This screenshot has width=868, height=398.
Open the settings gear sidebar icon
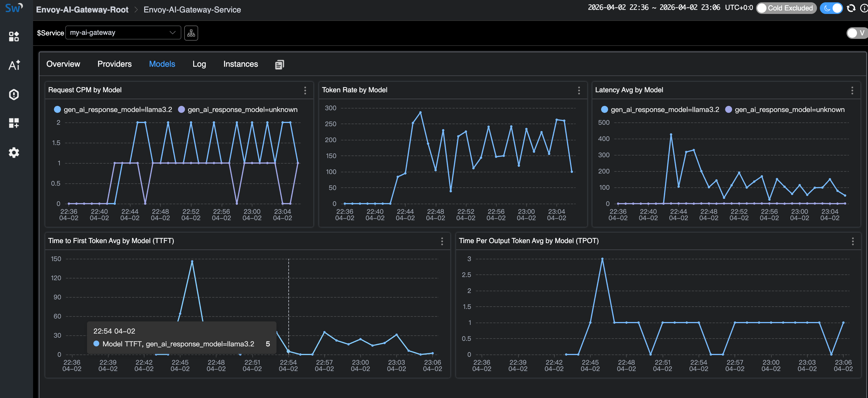click(14, 152)
